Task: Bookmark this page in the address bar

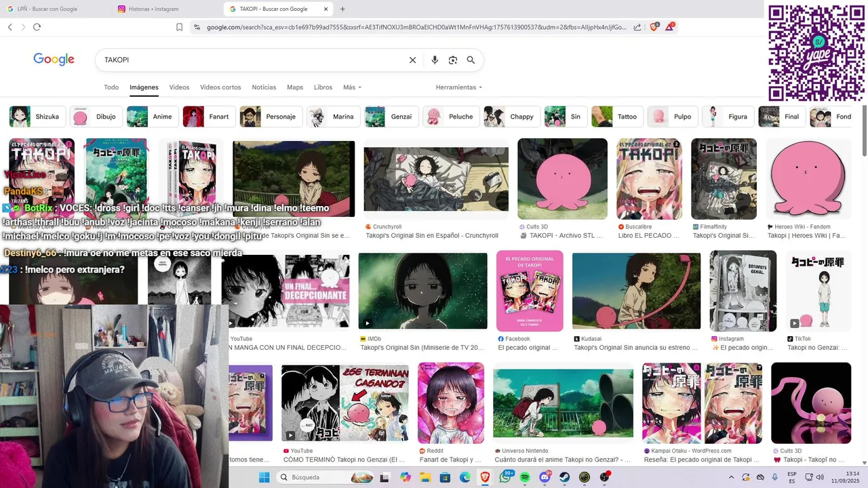Action: 179,27
